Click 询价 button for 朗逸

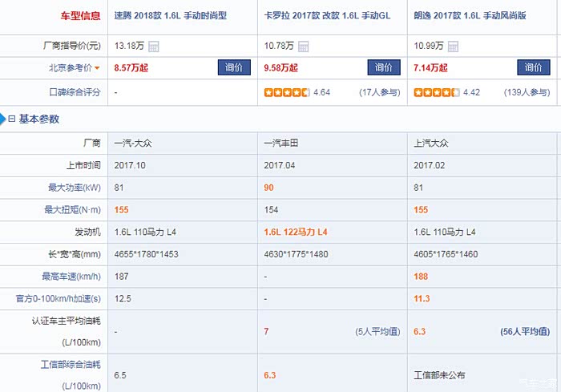[x=534, y=68]
